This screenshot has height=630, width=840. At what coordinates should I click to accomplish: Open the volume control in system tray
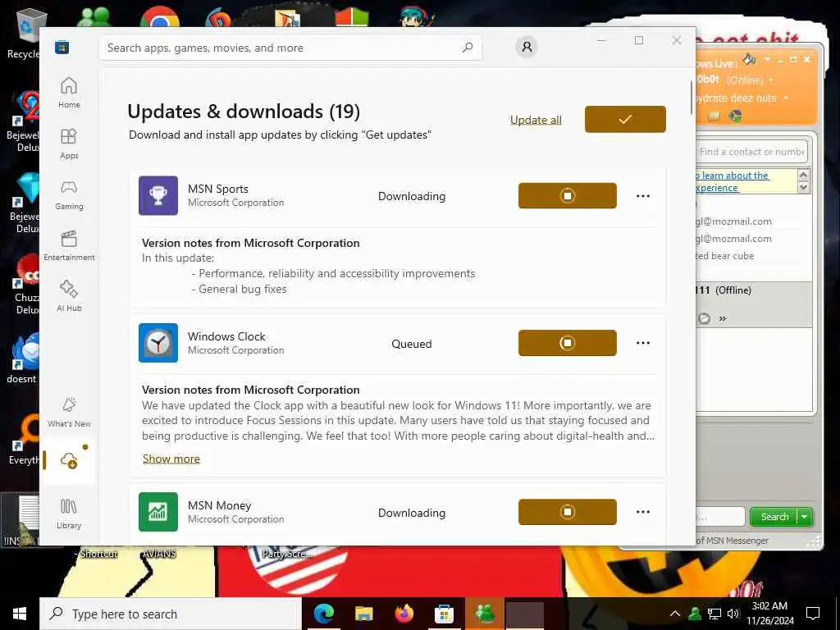733,614
